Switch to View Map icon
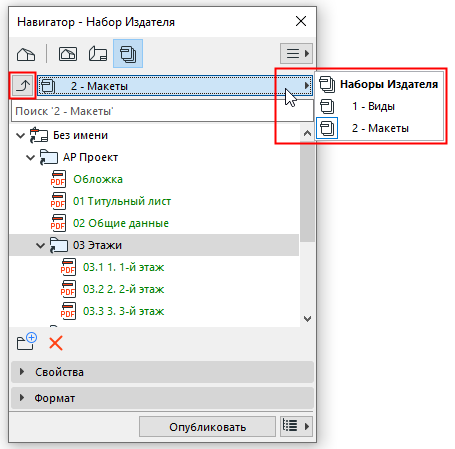455x449 pixels. (68, 54)
